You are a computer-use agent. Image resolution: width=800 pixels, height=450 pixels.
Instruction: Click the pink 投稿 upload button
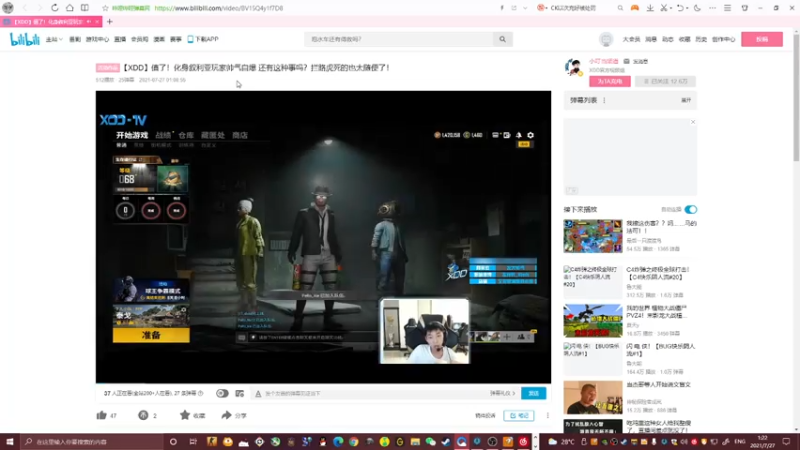762,39
